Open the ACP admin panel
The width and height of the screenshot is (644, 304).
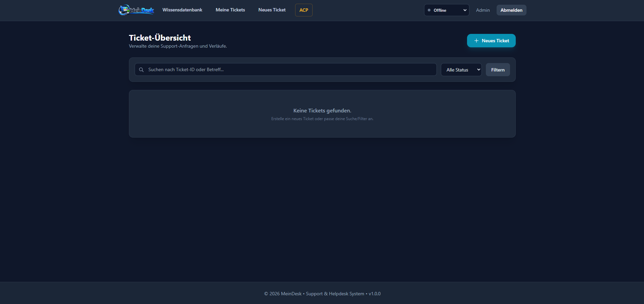coord(304,10)
